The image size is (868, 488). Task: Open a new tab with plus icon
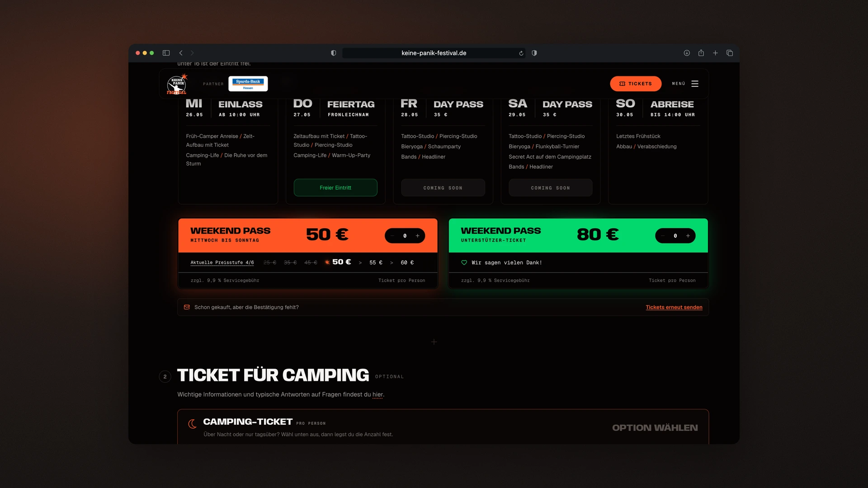[715, 53]
